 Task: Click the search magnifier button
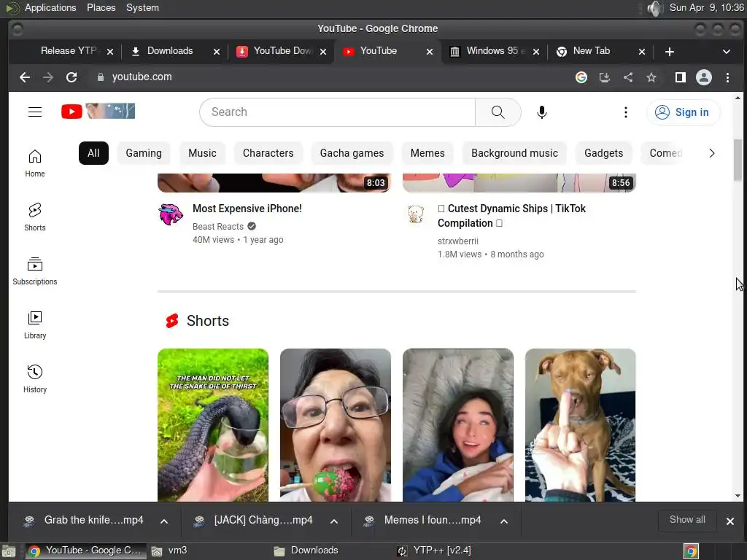pos(498,112)
